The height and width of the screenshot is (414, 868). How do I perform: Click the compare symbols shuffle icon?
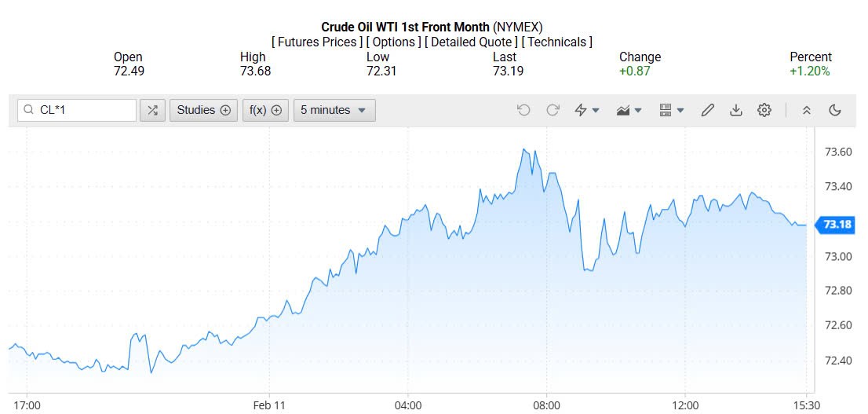click(x=152, y=110)
